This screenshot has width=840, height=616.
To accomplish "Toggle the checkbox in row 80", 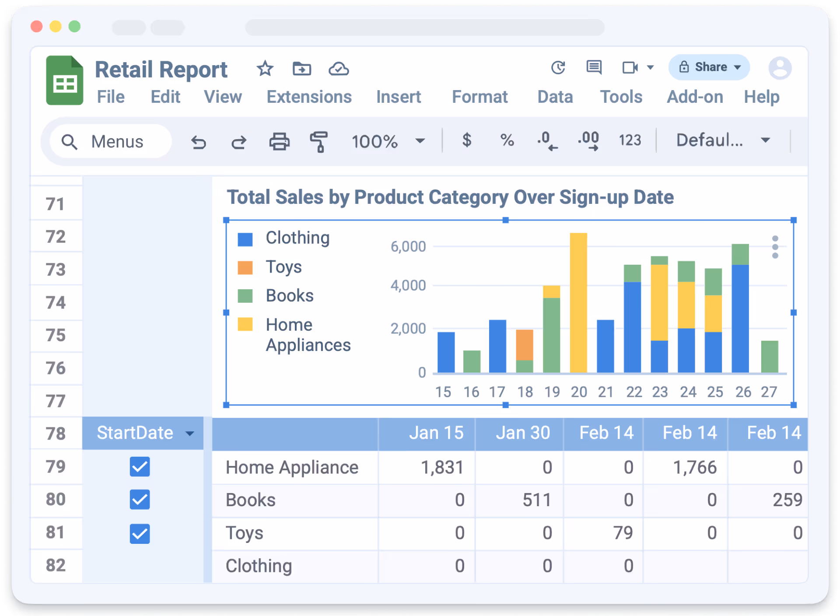I will [140, 499].
